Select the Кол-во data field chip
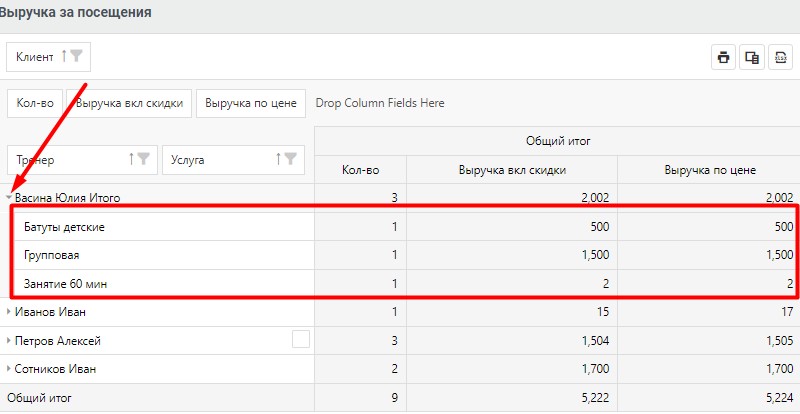 [x=35, y=103]
